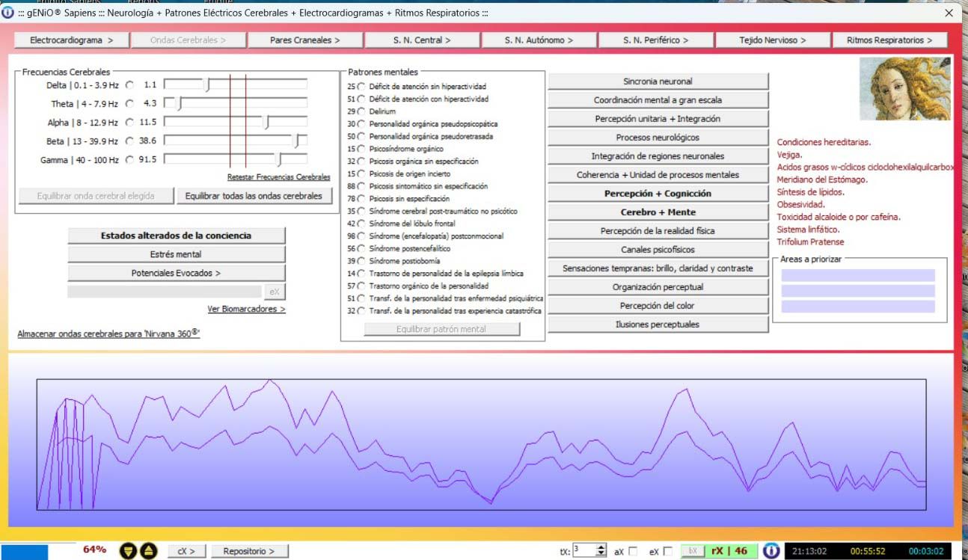
Task: Open the Ver Biomarcadores link
Action: (x=247, y=309)
